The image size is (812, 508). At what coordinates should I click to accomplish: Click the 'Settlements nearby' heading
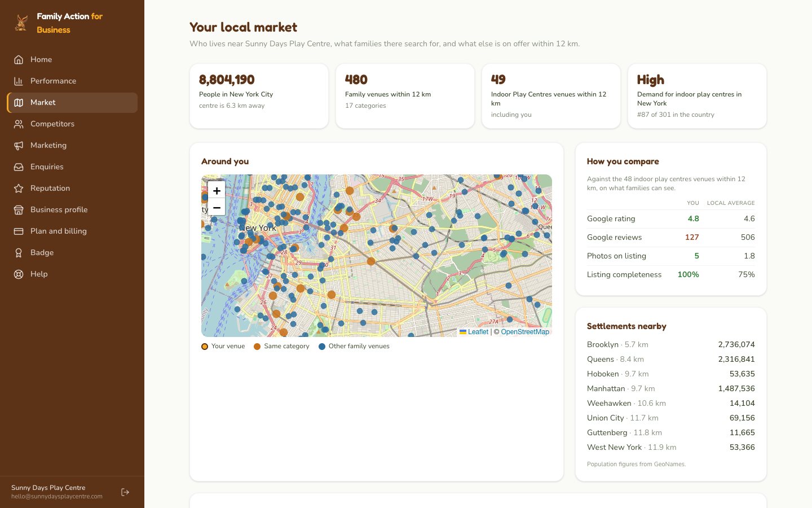coord(626,326)
